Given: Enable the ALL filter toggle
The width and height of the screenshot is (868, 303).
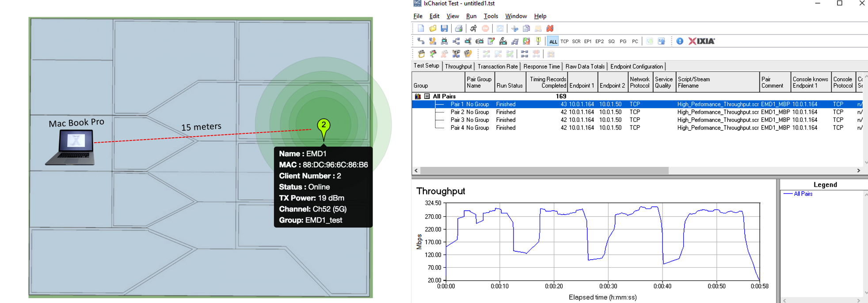Looking at the screenshot, I should tap(553, 41).
